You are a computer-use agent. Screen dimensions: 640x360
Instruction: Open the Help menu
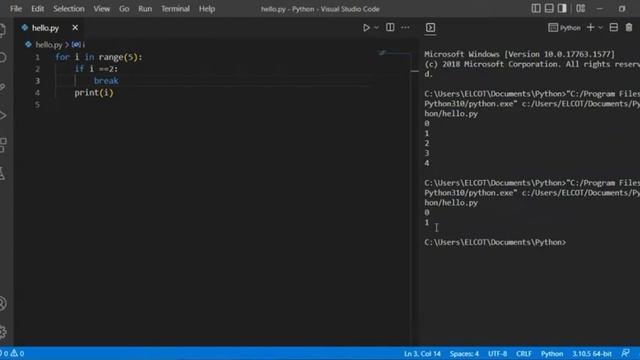pos(207,9)
